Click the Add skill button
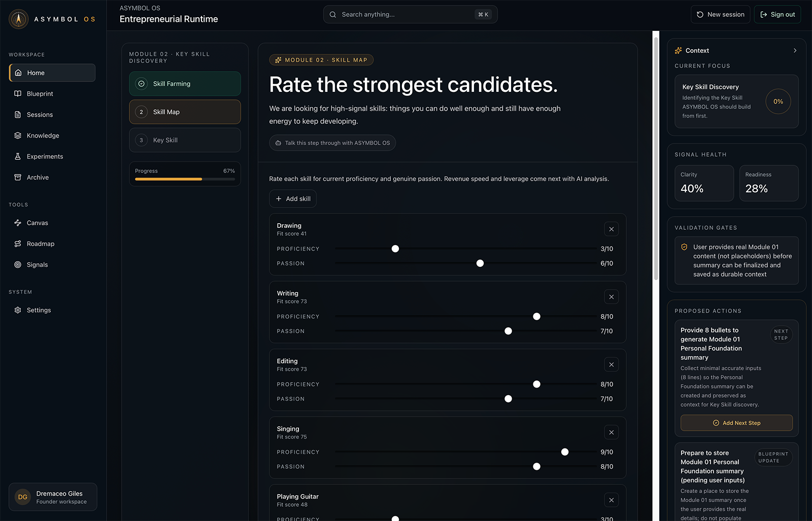The image size is (812, 521). pyautogui.click(x=293, y=199)
